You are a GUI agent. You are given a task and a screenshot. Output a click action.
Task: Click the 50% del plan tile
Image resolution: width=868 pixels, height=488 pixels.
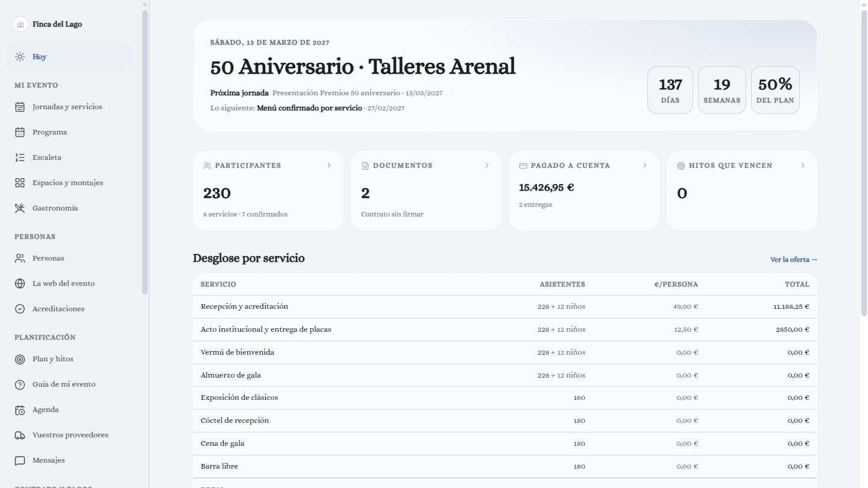[x=775, y=90]
